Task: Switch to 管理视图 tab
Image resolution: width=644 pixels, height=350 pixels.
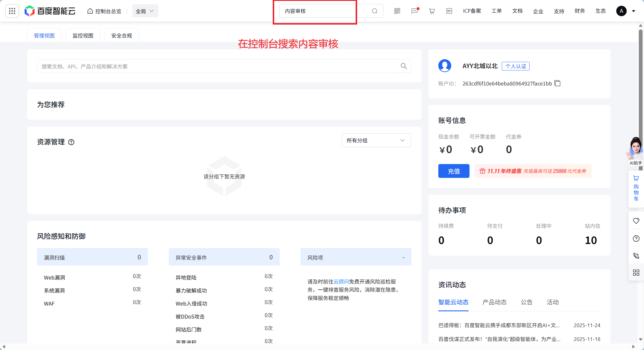Action: click(x=44, y=36)
